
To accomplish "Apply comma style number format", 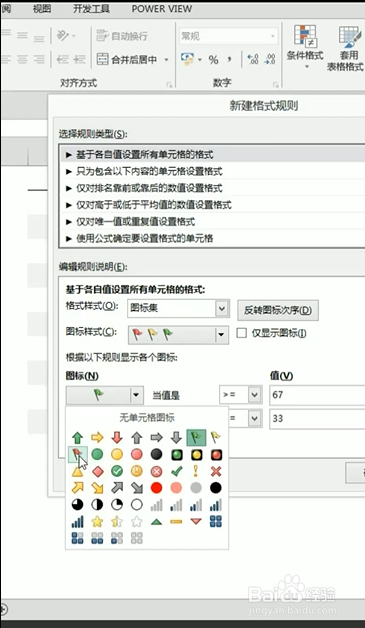I will [230, 60].
